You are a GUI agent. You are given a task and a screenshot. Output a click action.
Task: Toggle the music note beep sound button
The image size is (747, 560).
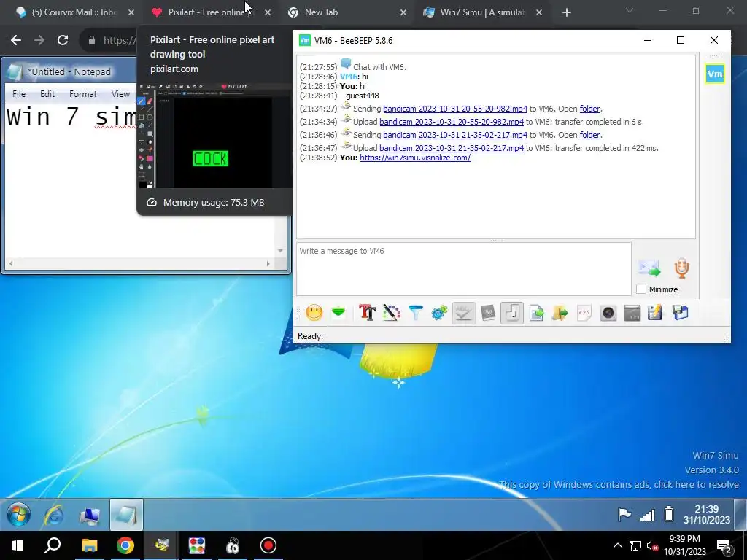tap(512, 313)
